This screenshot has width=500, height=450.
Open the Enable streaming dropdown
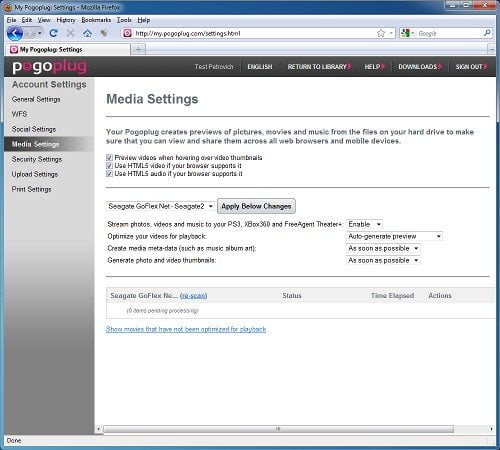(x=365, y=224)
